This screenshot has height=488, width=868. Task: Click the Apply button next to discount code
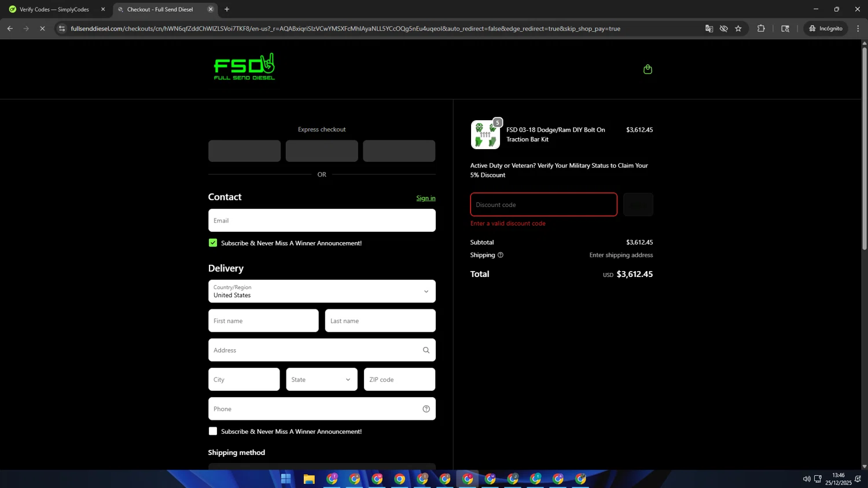[x=638, y=205]
